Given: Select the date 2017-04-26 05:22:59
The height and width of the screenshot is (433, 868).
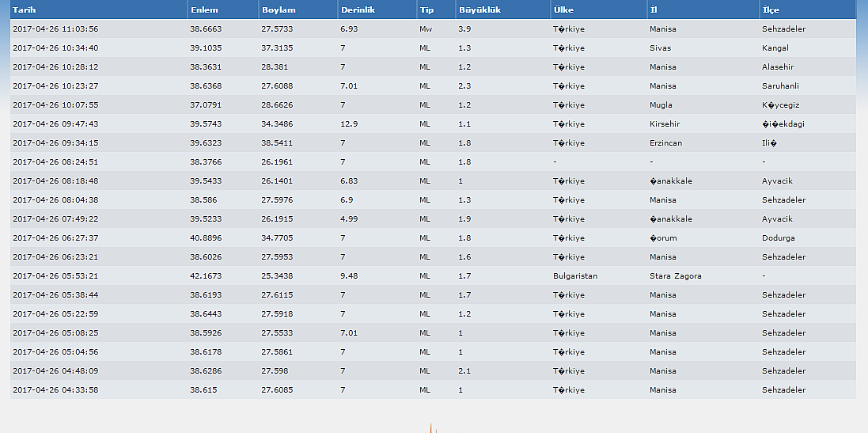Looking at the screenshot, I should click(x=55, y=313).
